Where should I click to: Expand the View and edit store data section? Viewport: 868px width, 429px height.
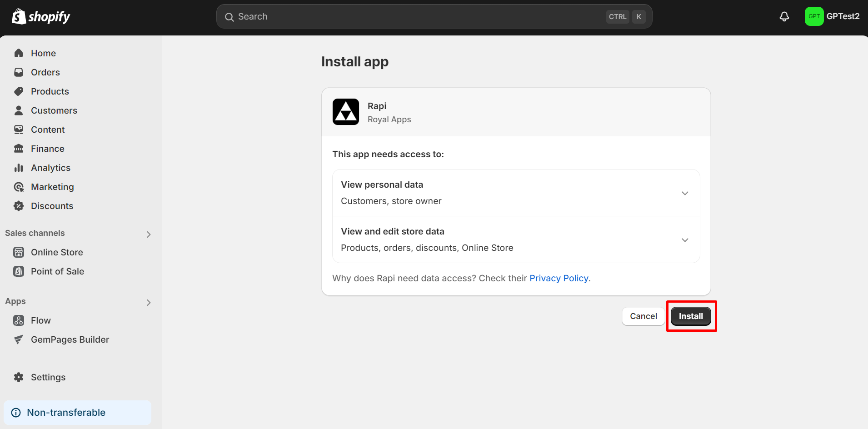(x=684, y=239)
